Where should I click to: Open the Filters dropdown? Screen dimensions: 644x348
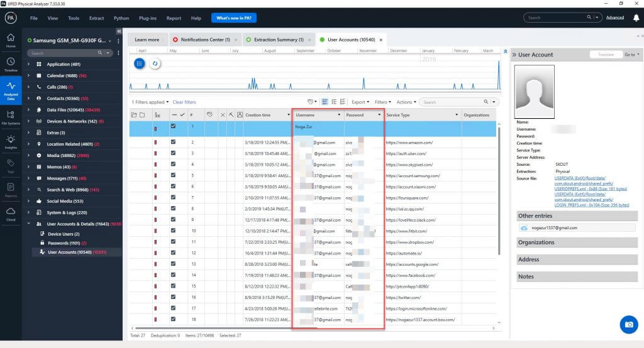[383, 102]
